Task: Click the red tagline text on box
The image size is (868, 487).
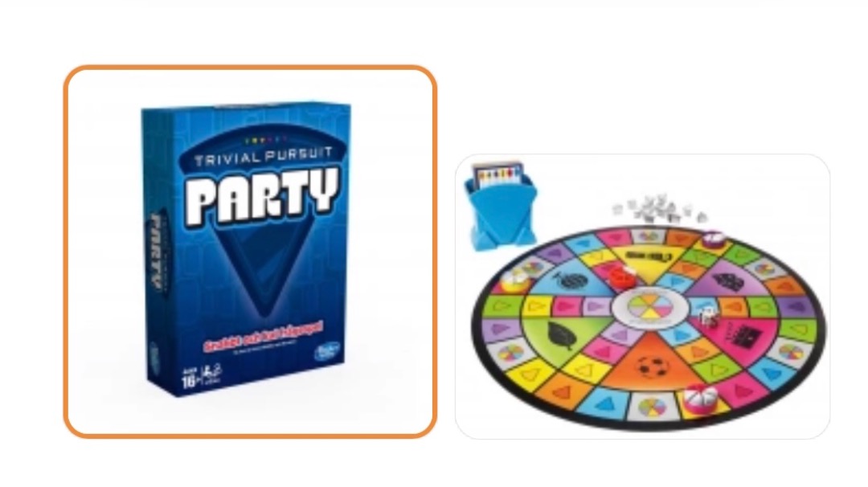Action: (x=262, y=338)
